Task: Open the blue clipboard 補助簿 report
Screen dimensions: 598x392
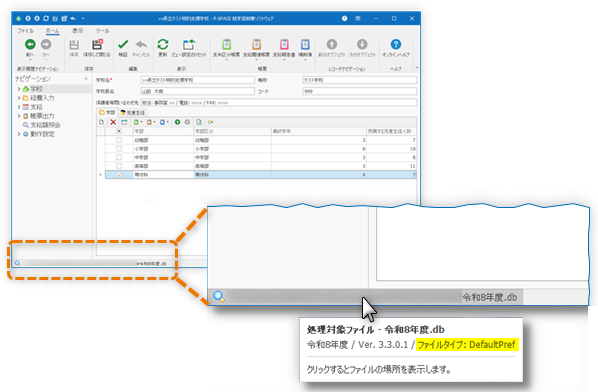Action: pyautogui.click(x=305, y=44)
